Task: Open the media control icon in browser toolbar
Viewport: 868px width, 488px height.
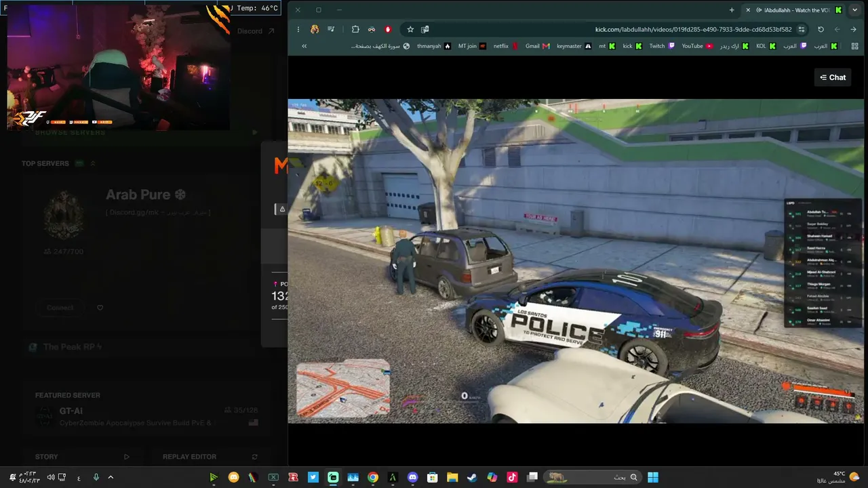Action: tap(331, 29)
